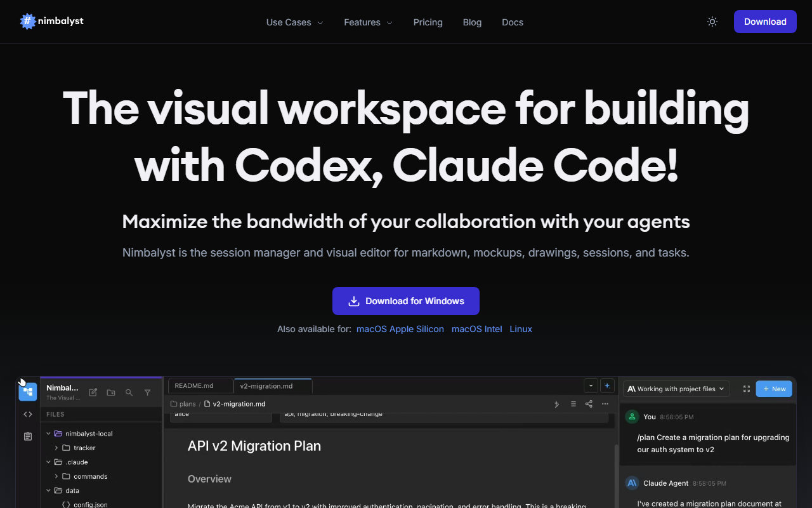The width and height of the screenshot is (812, 508).
Task: Click the new folder icon
Action: [111, 392]
